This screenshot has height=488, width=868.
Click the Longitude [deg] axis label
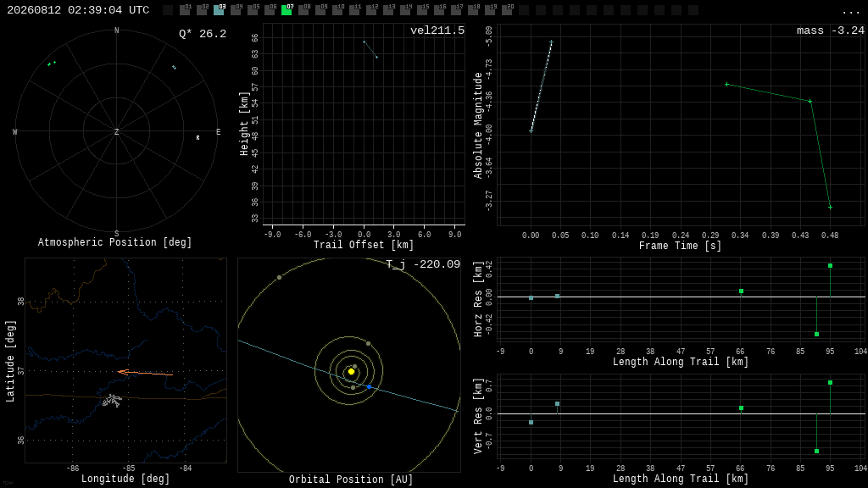tap(125, 478)
